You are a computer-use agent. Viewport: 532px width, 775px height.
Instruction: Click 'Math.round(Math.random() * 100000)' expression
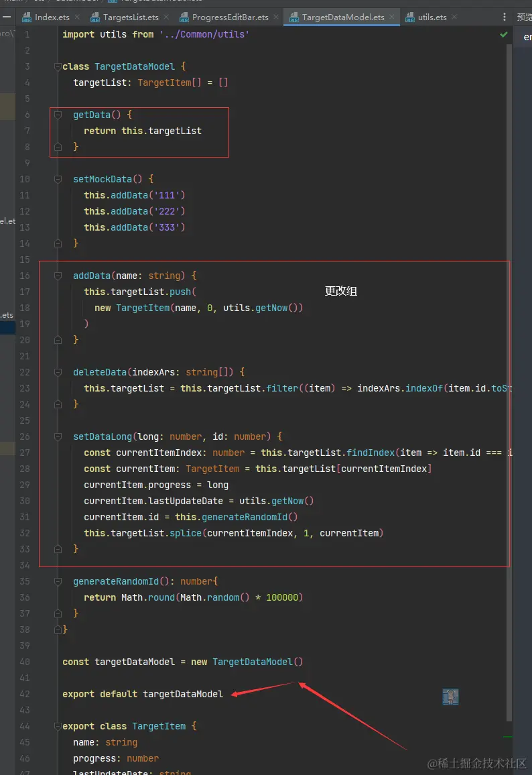tap(212, 597)
